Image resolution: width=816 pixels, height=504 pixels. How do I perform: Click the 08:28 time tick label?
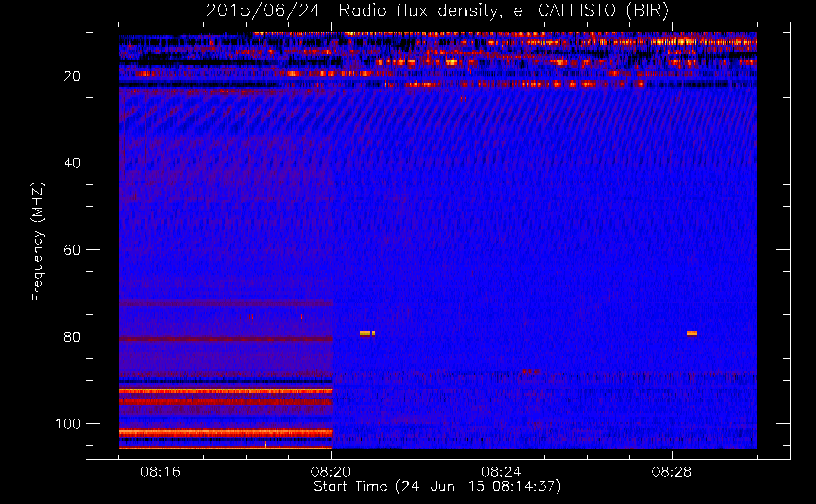[671, 472]
